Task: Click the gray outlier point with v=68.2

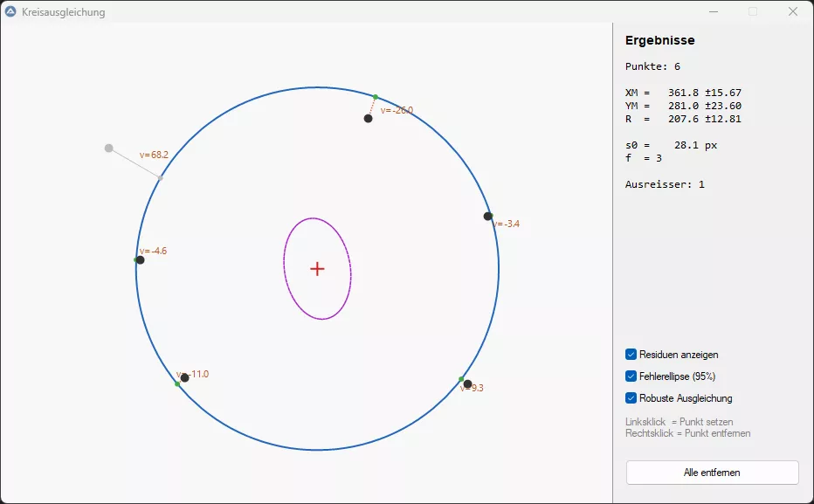Action: tap(108, 148)
